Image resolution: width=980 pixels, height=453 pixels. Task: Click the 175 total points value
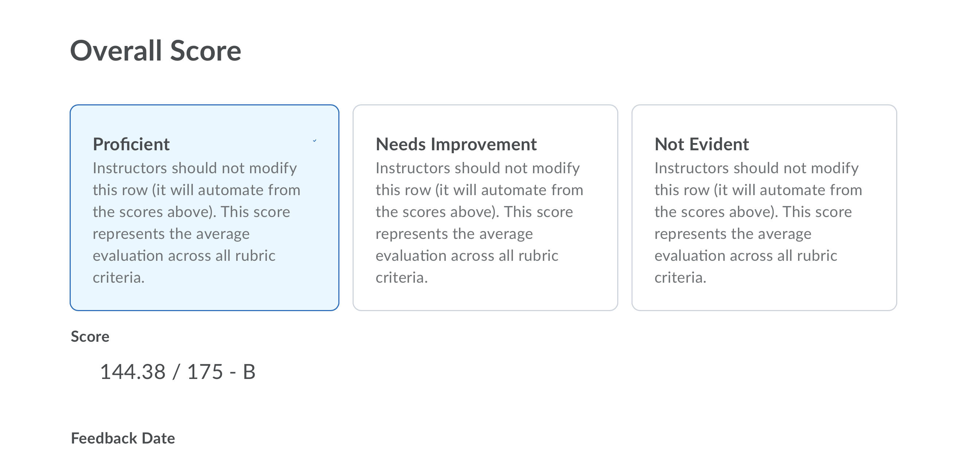[205, 372]
